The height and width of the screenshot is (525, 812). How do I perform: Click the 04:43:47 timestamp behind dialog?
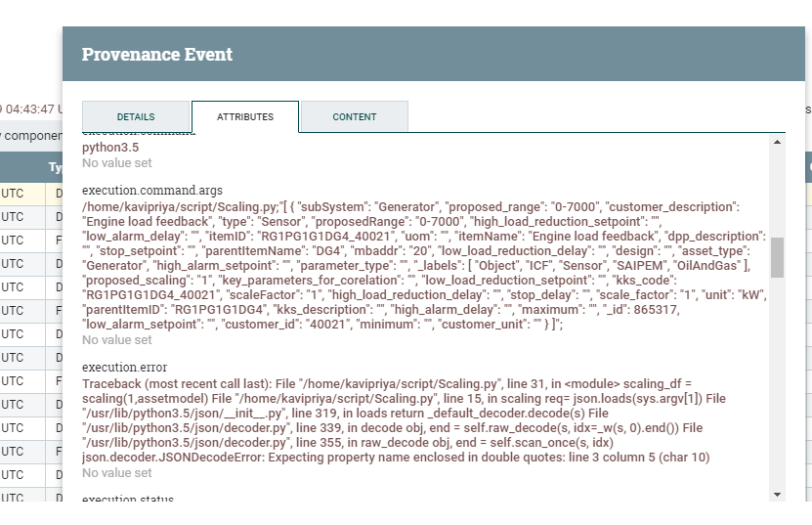(29, 109)
